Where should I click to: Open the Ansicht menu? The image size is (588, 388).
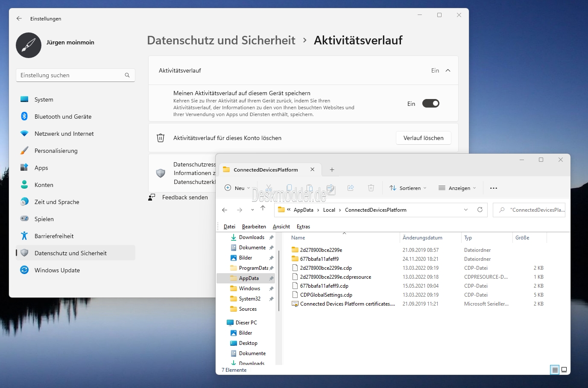click(x=281, y=227)
